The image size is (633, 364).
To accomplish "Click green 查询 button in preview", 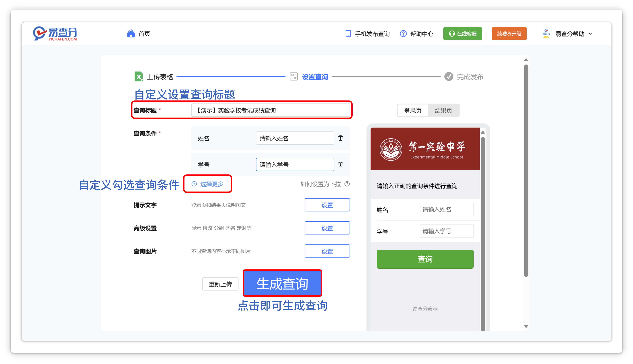I will point(425,259).
